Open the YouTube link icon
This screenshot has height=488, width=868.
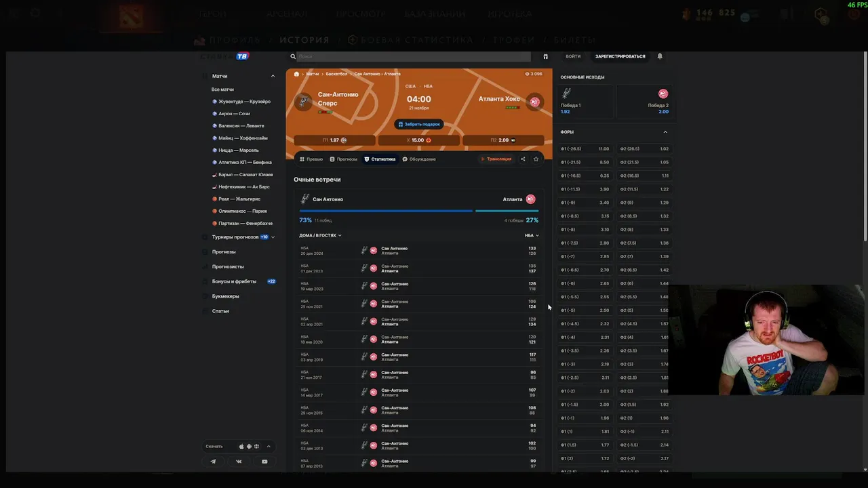[x=264, y=462]
